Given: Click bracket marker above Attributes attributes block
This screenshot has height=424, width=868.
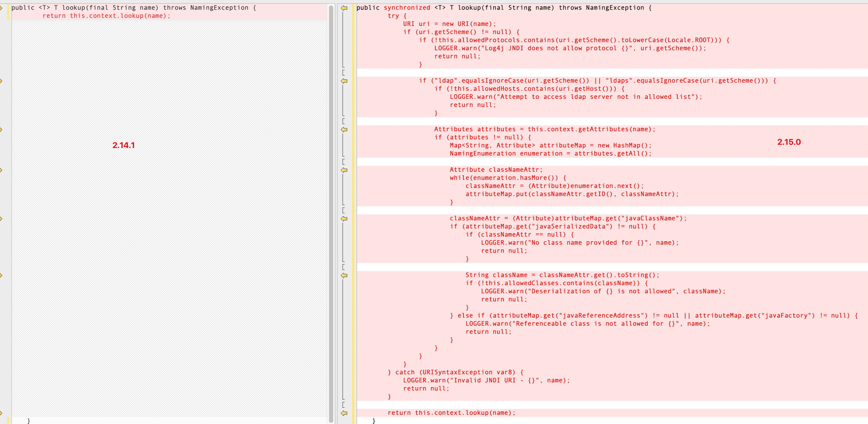Looking at the screenshot, I should coord(343,121).
